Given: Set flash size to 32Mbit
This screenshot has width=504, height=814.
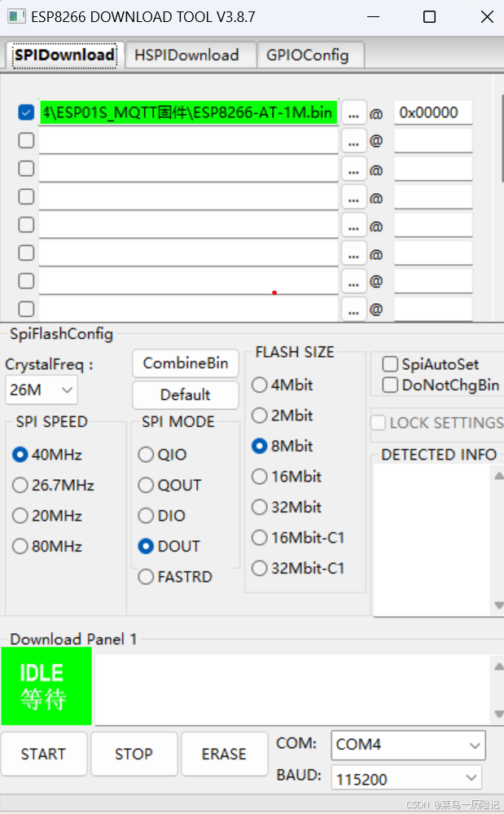Looking at the screenshot, I should 287,507.
